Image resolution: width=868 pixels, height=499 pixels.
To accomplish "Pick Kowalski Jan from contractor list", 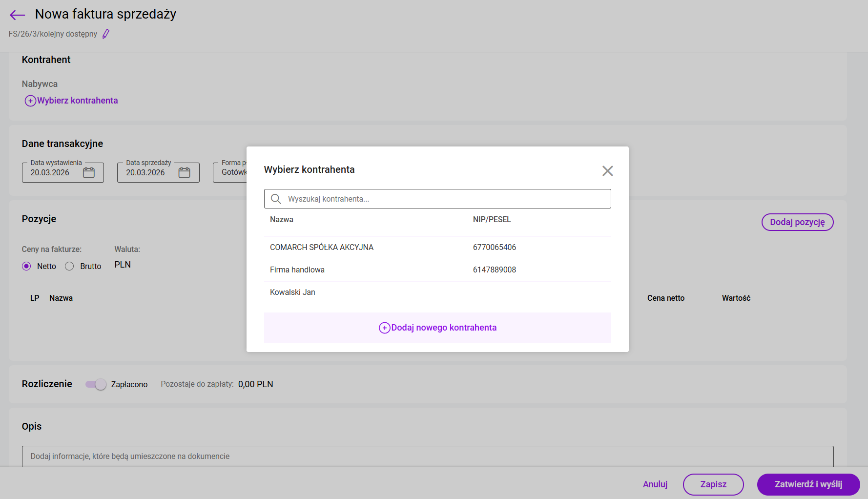I will coord(293,292).
